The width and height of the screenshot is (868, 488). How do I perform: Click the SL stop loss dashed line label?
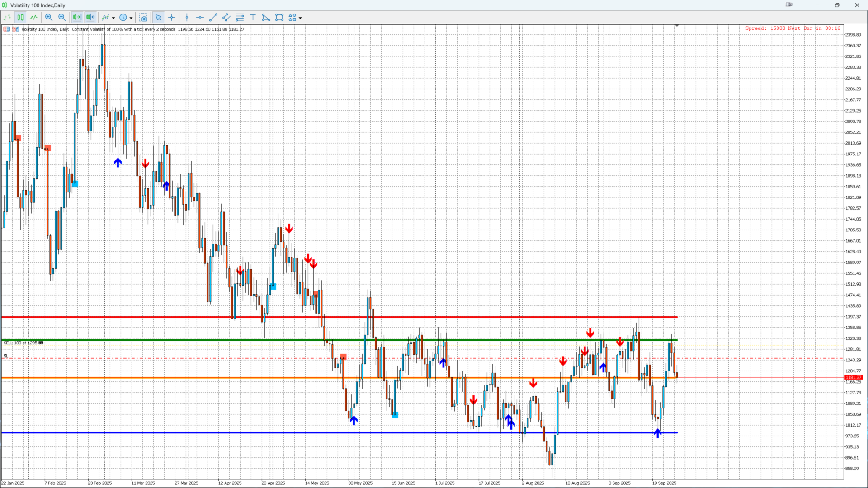pos(6,356)
